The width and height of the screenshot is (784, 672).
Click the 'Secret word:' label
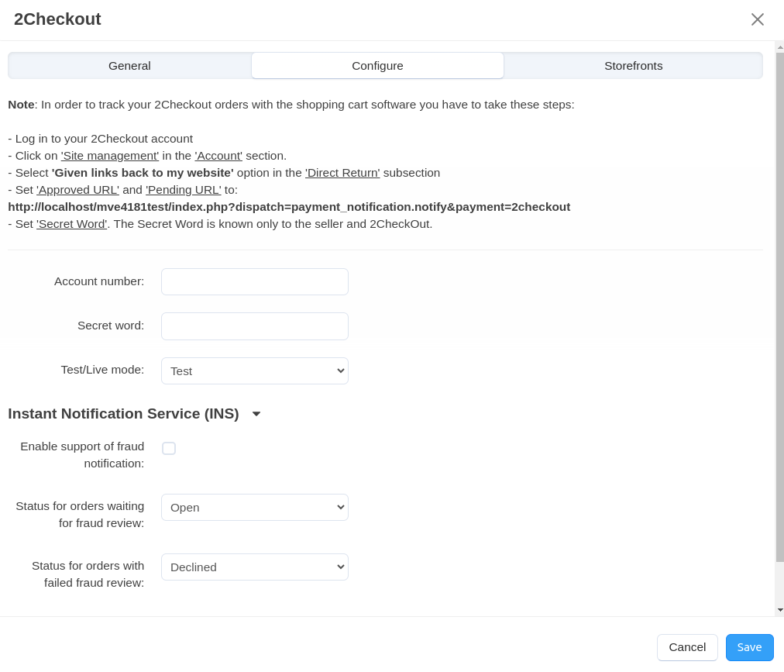tap(111, 326)
